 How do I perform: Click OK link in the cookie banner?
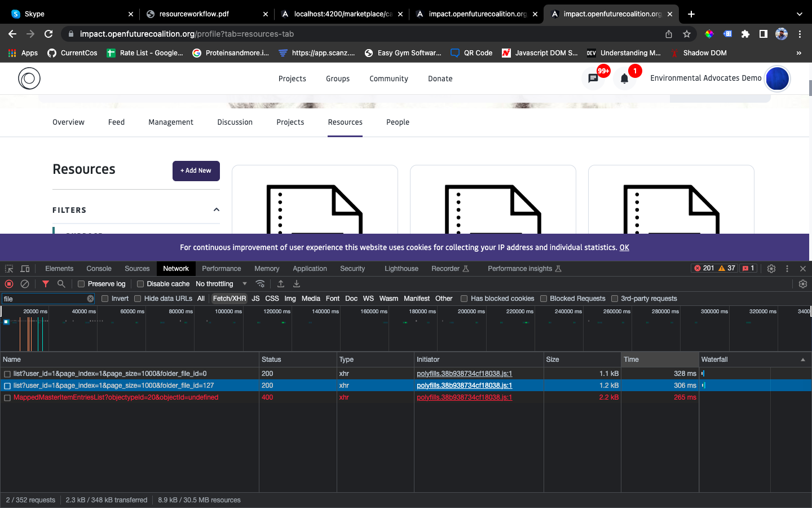624,248
